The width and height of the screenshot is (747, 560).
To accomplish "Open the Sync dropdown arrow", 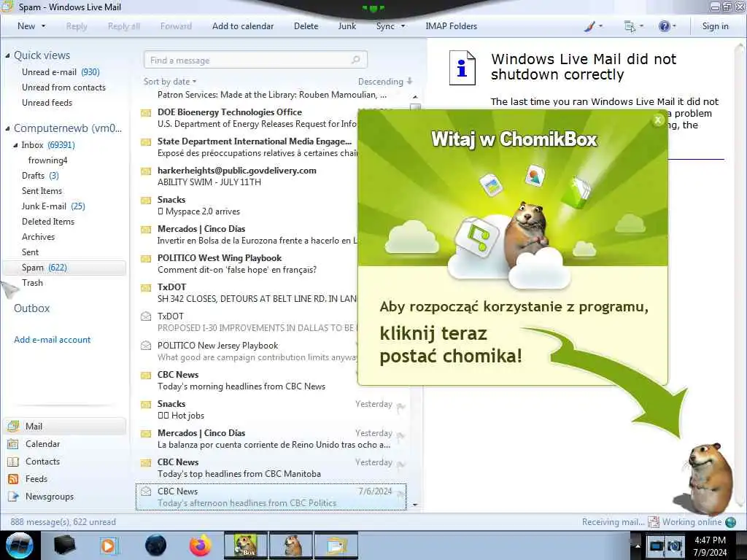I will 403,26.
